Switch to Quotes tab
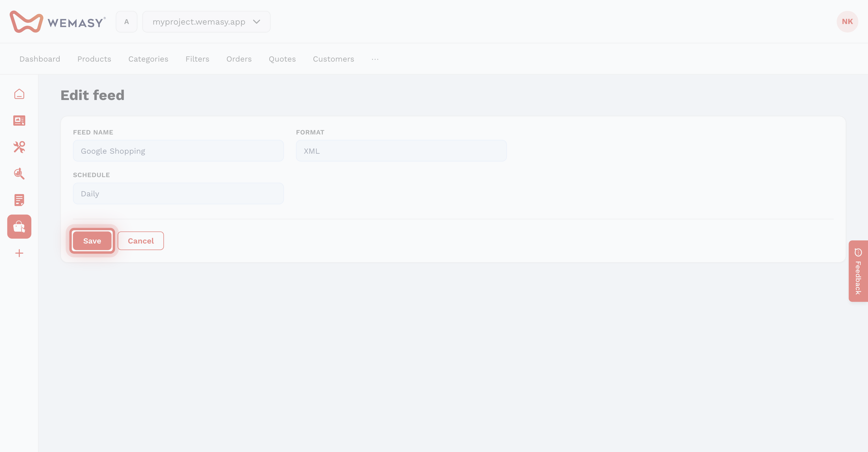Viewport: 868px width, 452px height. pyautogui.click(x=282, y=59)
